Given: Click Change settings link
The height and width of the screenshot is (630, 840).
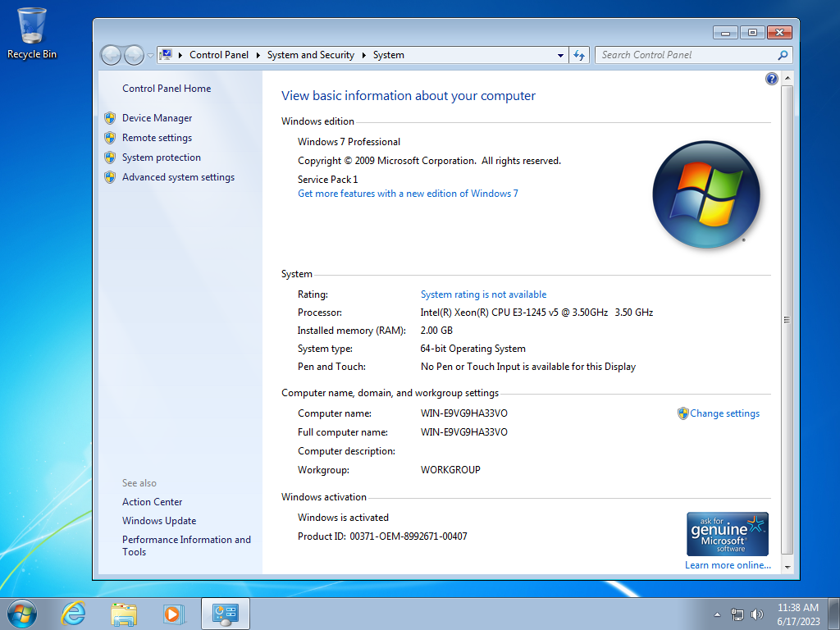Looking at the screenshot, I should (724, 413).
